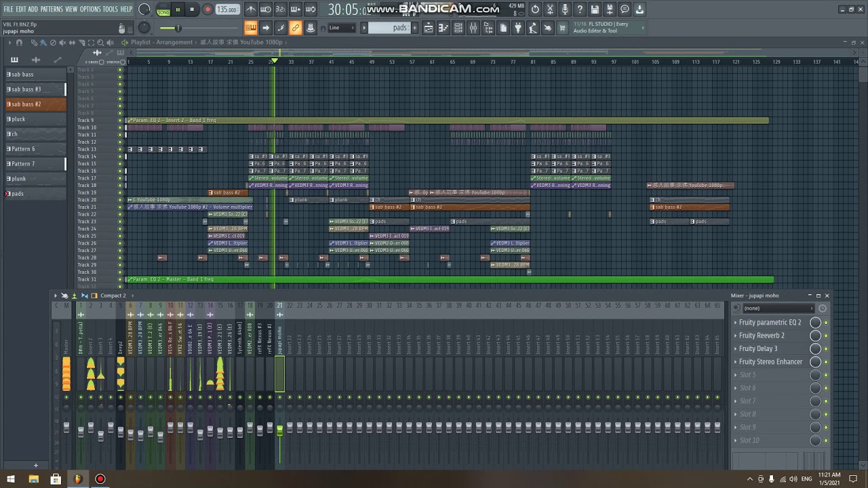Show patterns tab with piano icon in picker
868x488 pixels.
click(14, 60)
